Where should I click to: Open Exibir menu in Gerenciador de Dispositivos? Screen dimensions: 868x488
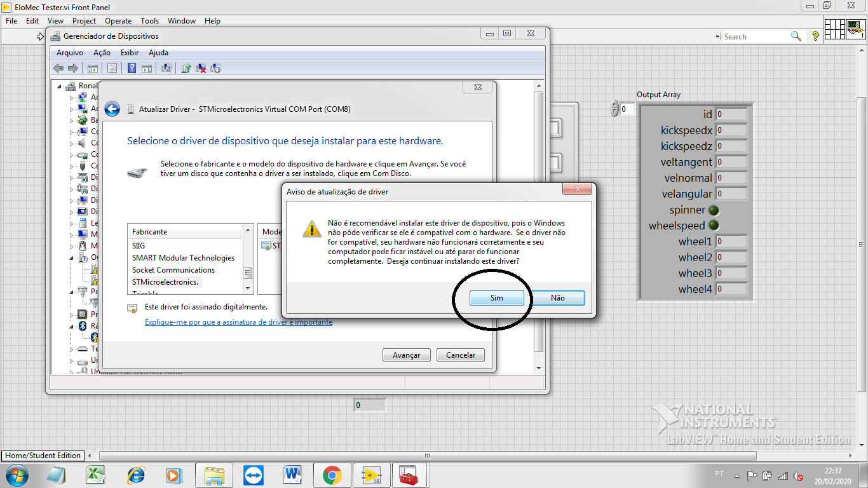point(130,53)
